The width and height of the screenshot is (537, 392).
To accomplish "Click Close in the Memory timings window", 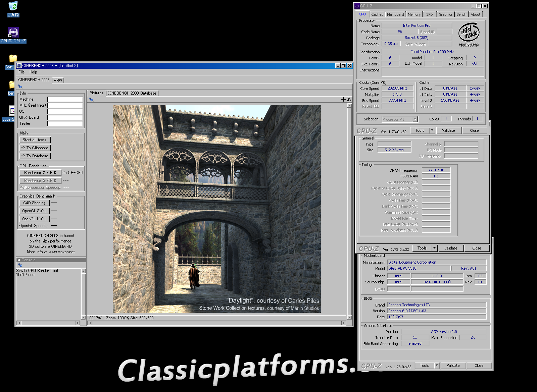I will coord(477,248).
